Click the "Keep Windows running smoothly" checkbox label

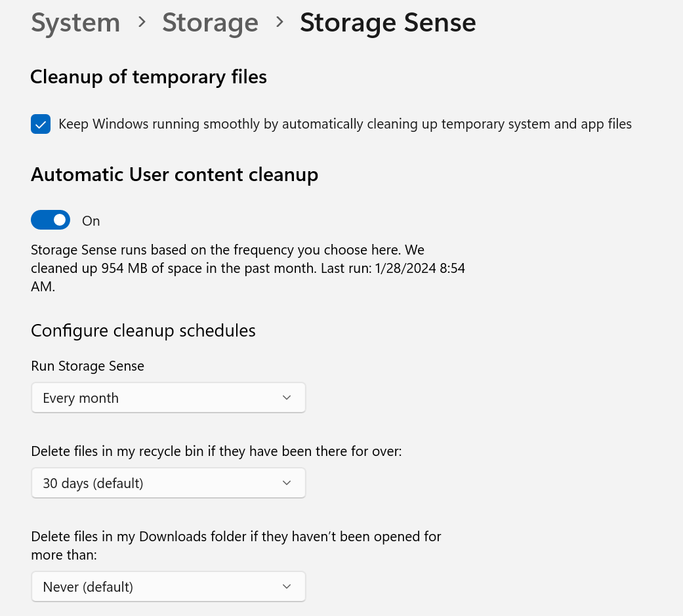(344, 124)
